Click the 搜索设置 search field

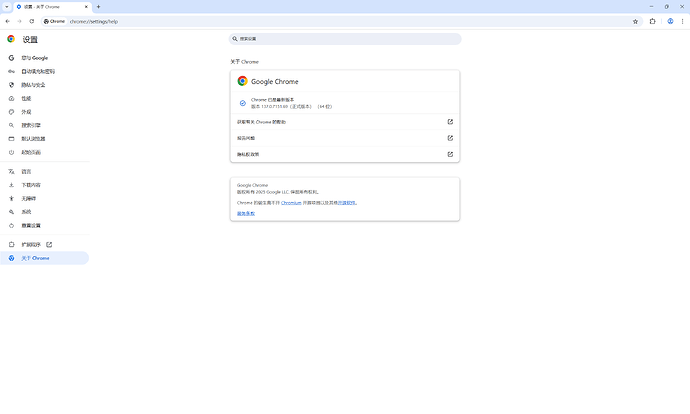point(345,39)
